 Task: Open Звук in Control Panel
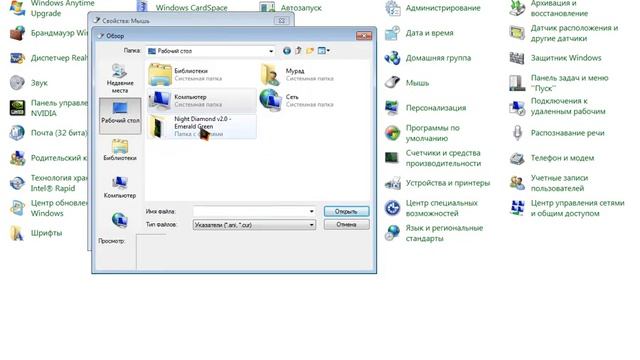29,83
